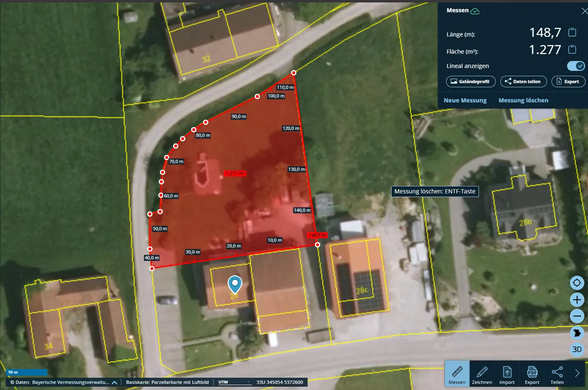Screen dimensions: 588x390
Task: Select the Zeichnen drawing tool
Action: click(482, 374)
